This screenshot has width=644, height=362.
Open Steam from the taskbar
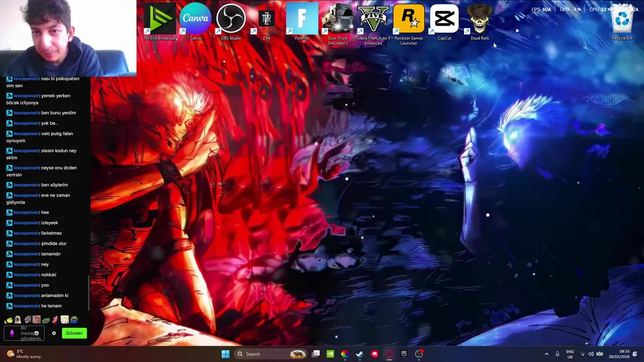(359, 354)
